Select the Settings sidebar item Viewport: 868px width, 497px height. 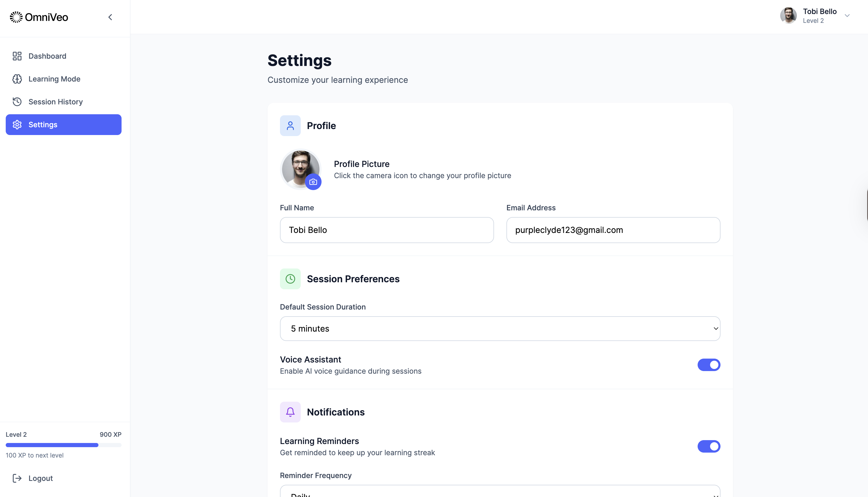click(63, 125)
